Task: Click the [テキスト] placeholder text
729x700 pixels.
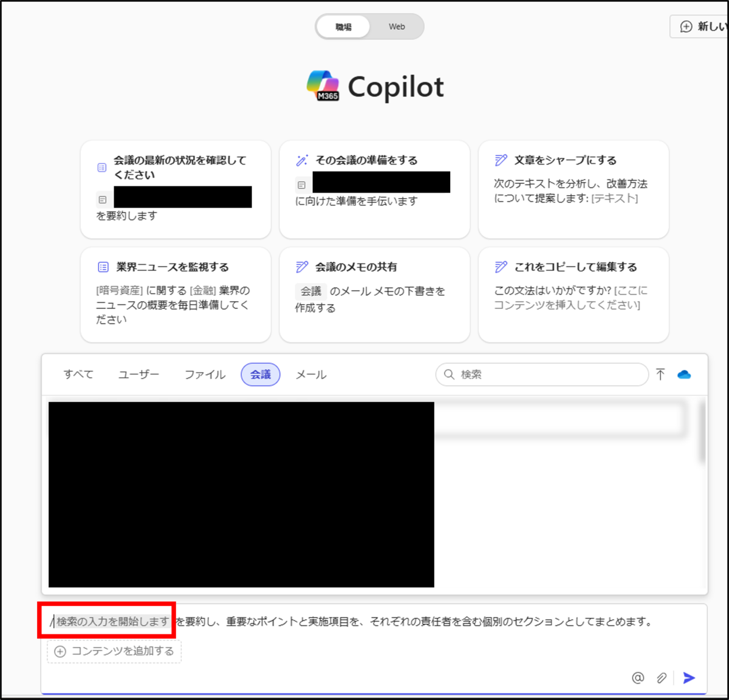Action: tap(615, 199)
